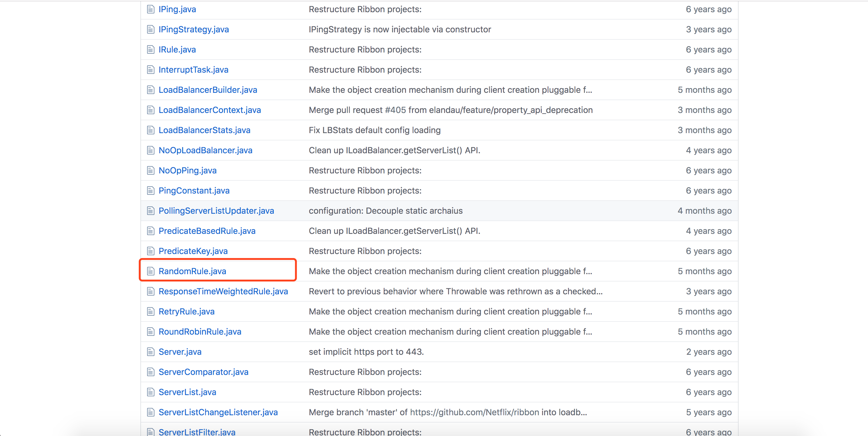Click the file icon beside ResponseTimeWeightedRule.java
Viewport: 868px width, 436px height.
point(150,291)
